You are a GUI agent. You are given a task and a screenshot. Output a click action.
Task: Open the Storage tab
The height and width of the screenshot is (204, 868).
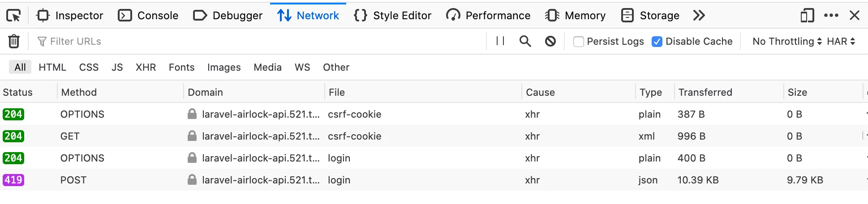(650, 16)
